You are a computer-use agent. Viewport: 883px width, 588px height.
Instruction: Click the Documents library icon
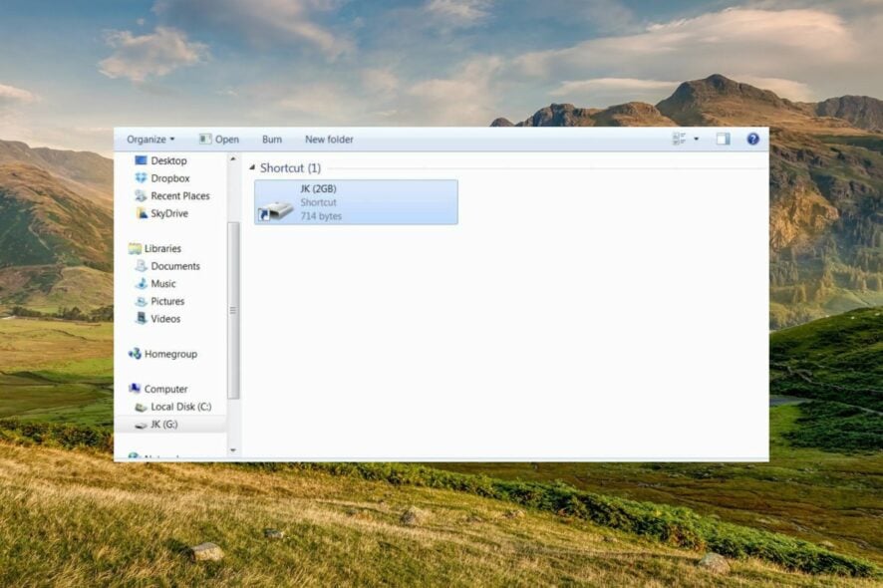141,266
